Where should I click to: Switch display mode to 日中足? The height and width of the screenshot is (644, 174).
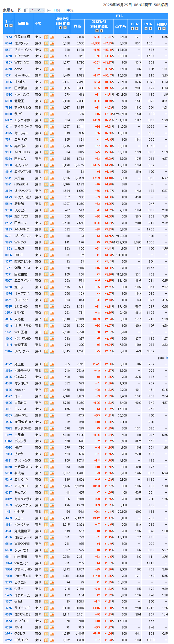pos(69,10)
